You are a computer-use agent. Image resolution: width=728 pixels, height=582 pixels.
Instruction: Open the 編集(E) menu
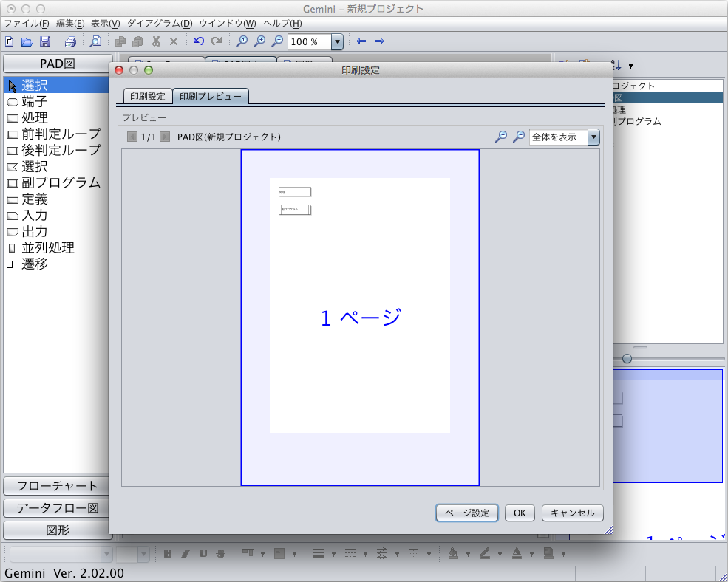(70, 23)
